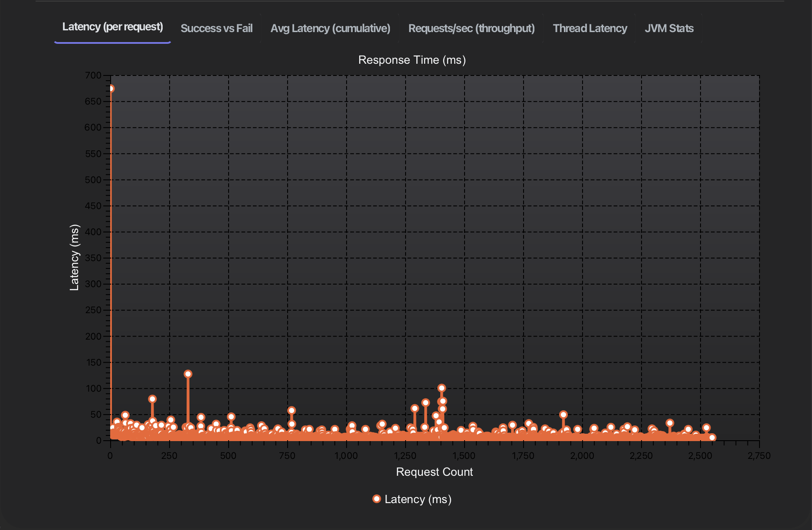Select the 50ms spike near request 1,925
Viewport: 812px width, 530px height.
pos(563,414)
